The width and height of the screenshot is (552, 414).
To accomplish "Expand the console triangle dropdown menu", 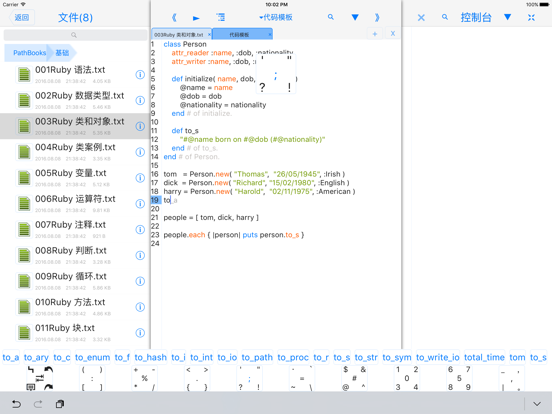I will tap(507, 17).
